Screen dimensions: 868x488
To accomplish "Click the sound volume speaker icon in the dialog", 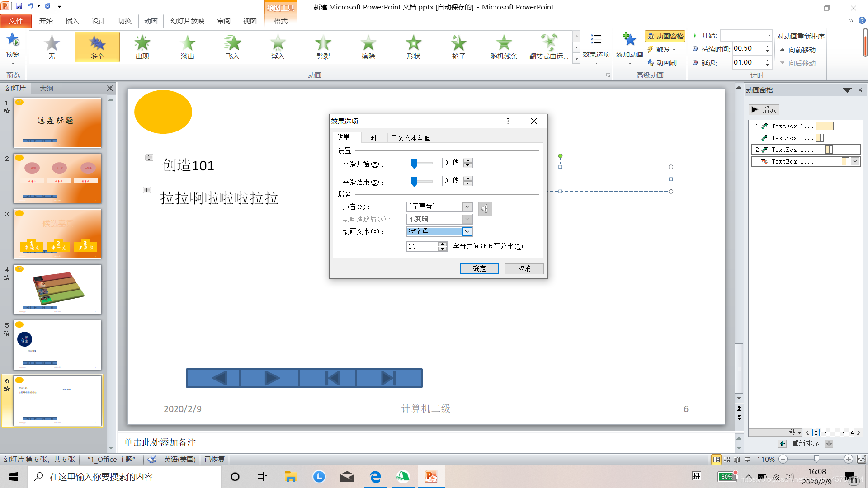I will [485, 209].
